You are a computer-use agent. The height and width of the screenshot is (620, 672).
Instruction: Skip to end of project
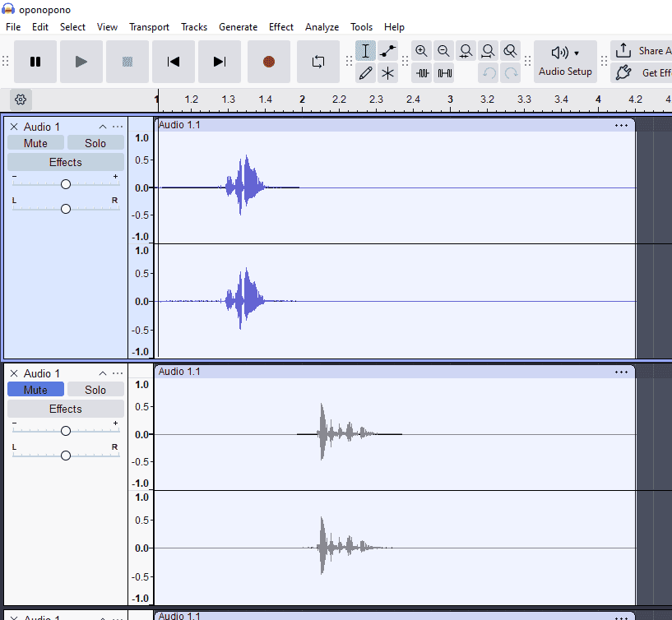[220, 62]
